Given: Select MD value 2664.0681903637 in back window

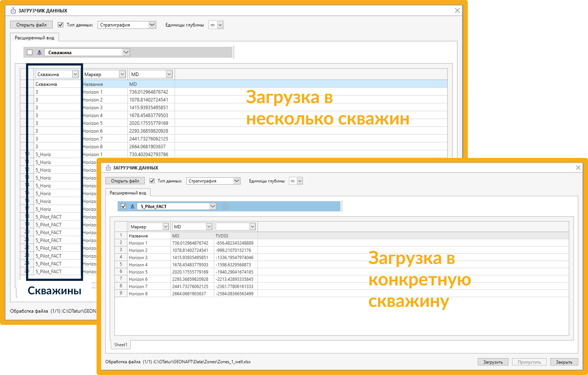Looking at the screenshot, I should tap(151, 147).
